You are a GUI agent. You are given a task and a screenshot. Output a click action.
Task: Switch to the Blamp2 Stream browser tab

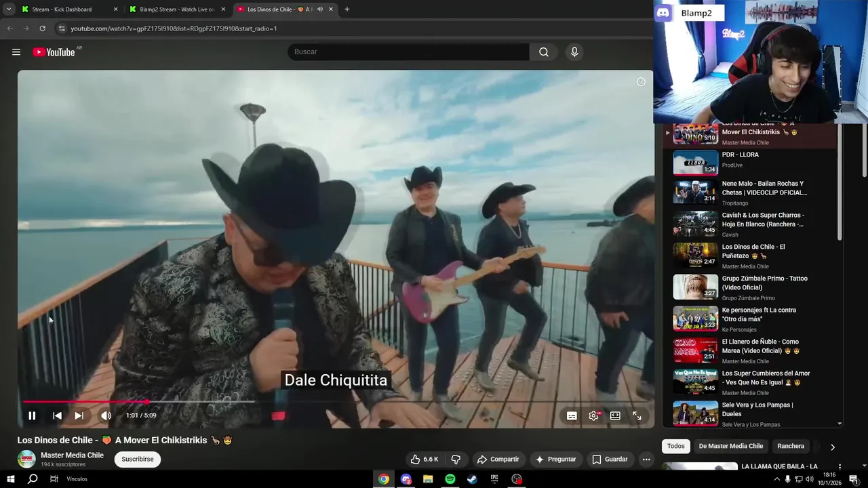(176, 9)
